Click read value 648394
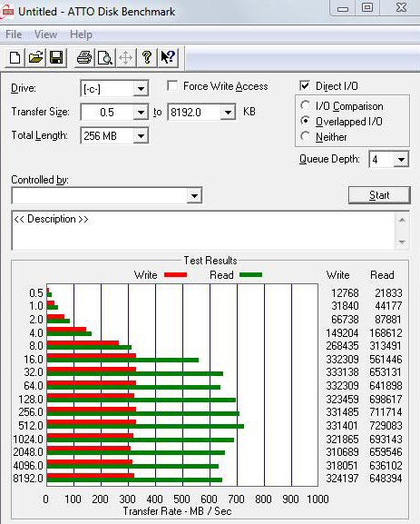The image size is (420, 524). point(386,479)
